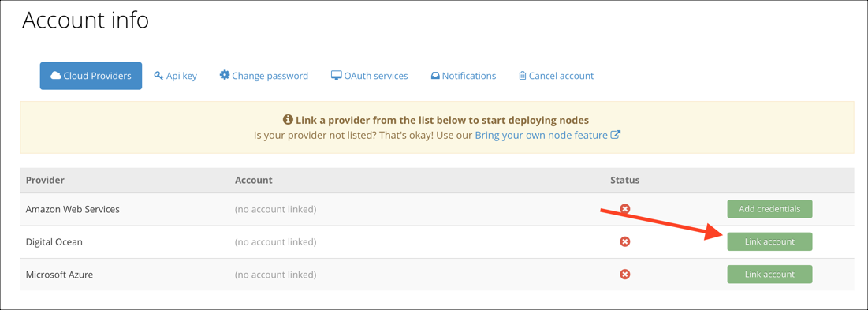Click the key icon beside Api key
Image resolution: width=868 pixels, height=310 pixels.
pyautogui.click(x=159, y=75)
